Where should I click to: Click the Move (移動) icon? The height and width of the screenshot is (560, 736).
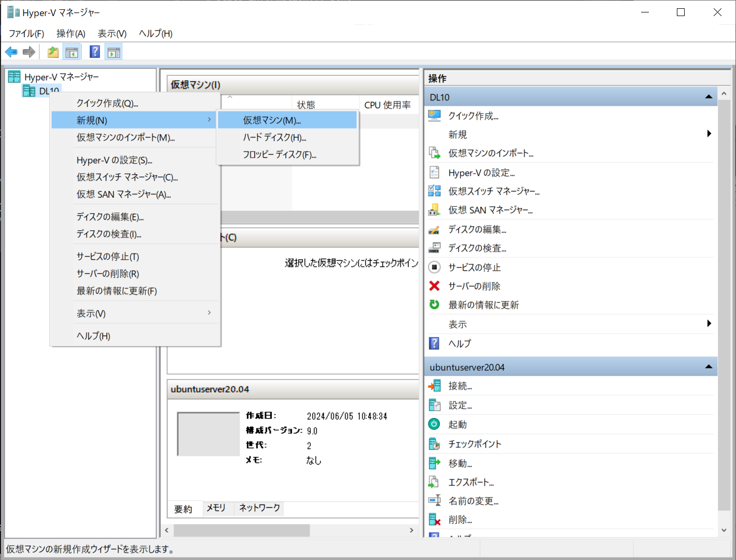pyautogui.click(x=435, y=463)
